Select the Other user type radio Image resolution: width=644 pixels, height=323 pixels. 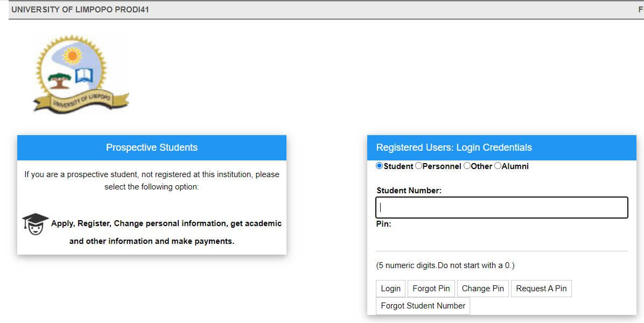[x=467, y=166]
